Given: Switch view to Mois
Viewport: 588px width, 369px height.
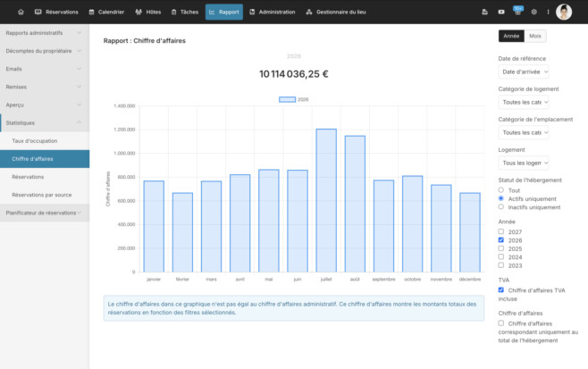Looking at the screenshot, I should pyautogui.click(x=535, y=36).
